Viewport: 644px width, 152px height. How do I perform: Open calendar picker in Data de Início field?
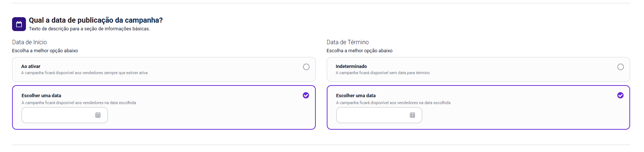(x=98, y=115)
